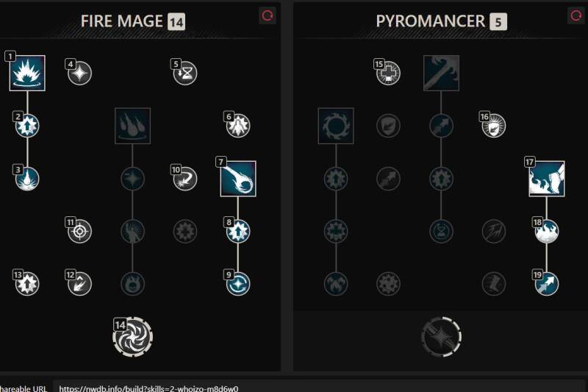The height and width of the screenshot is (392, 588).
Task: Click the healing cross skill numbered 15
Action: point(389,73)
